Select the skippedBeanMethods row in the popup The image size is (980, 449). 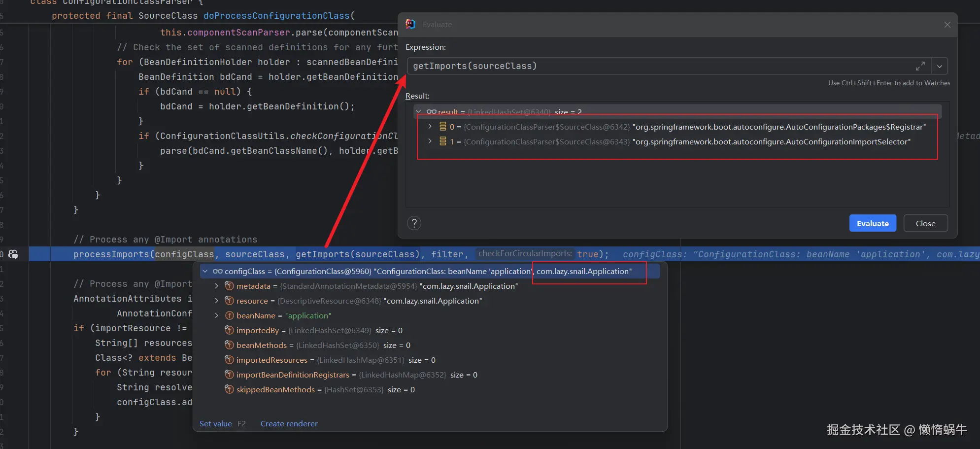pos(430,389)
